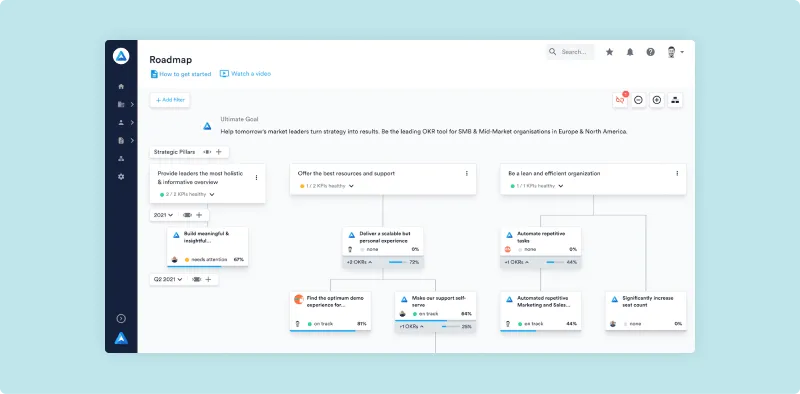Expand the building sidebar submenu chevron
The width and height of the screenshot is (800, 394).
[132, 105]
